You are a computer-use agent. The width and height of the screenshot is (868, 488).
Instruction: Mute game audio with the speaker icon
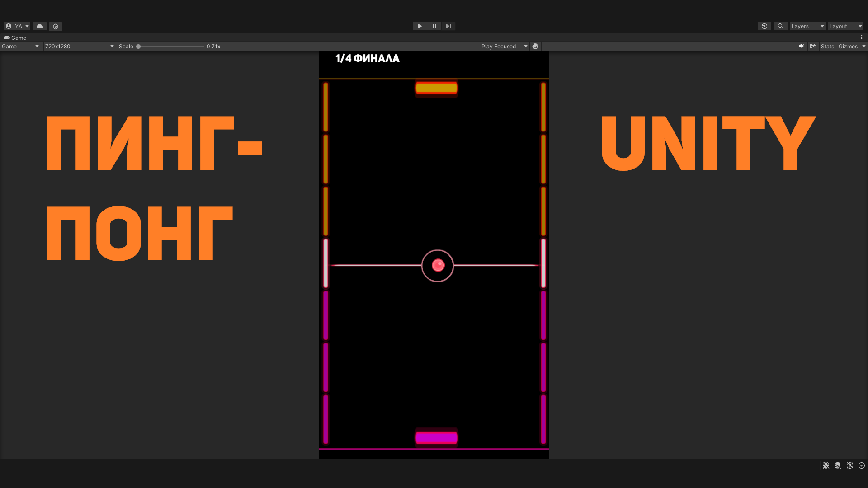click(x=802, y=47)
